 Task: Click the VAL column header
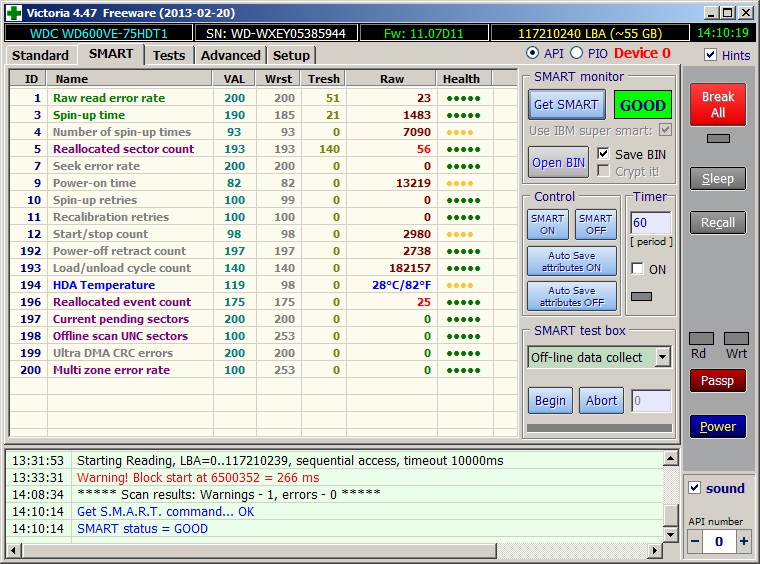[x=234, y=78]
